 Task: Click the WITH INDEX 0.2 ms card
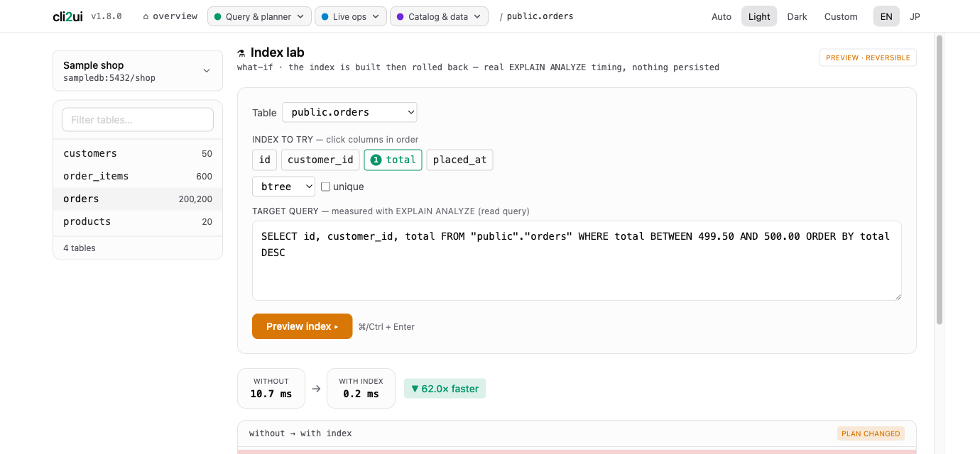(361, 388)
